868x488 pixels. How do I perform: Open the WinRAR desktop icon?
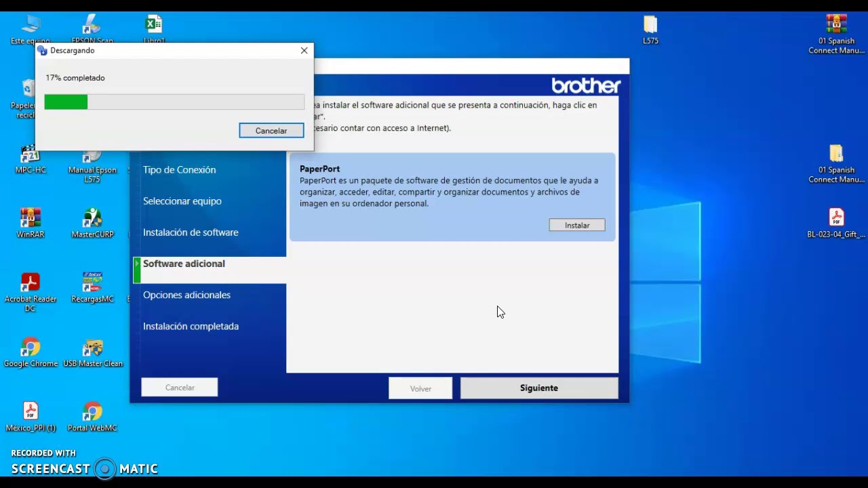(31, 224)
